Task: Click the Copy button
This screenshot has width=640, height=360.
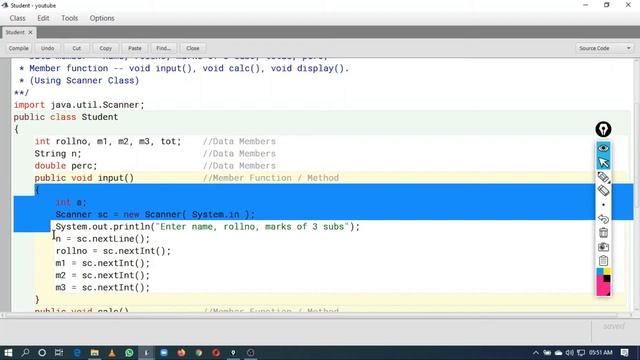Action: [x=105, y=48]
